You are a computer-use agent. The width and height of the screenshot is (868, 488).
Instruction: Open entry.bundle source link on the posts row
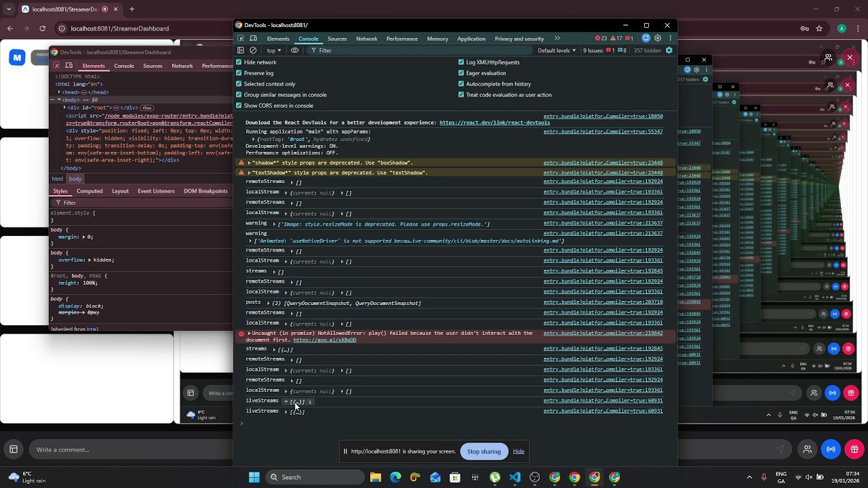pyautogui.click(x=603, y=302)
